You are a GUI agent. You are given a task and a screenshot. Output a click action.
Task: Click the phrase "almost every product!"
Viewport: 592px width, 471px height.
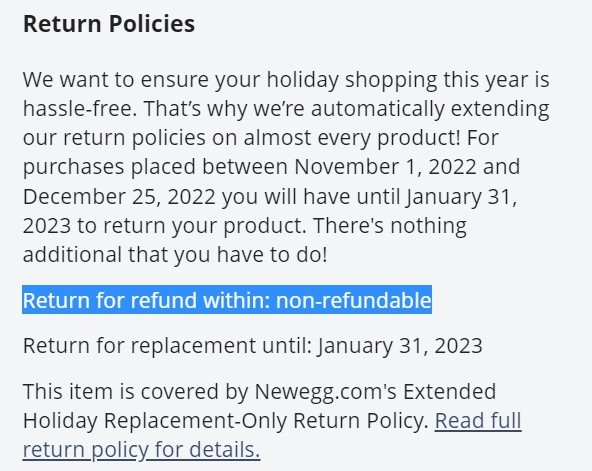point(352,137)
